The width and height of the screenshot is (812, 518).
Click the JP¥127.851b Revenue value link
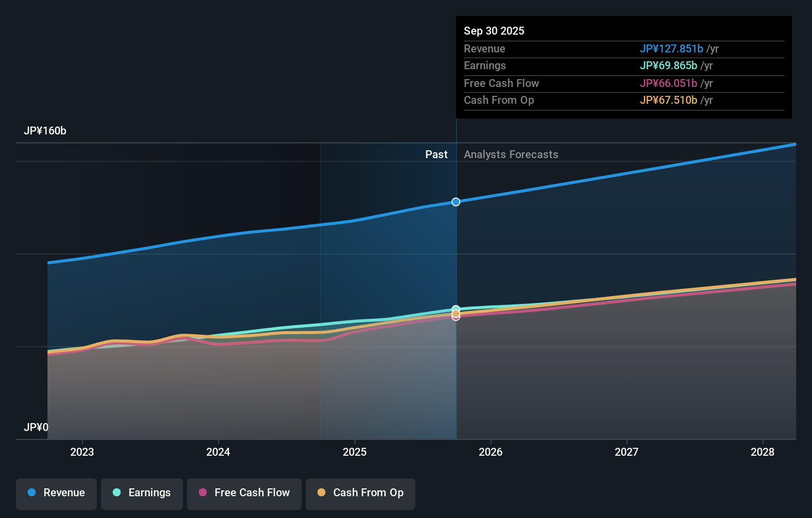[x=673, y=48]
